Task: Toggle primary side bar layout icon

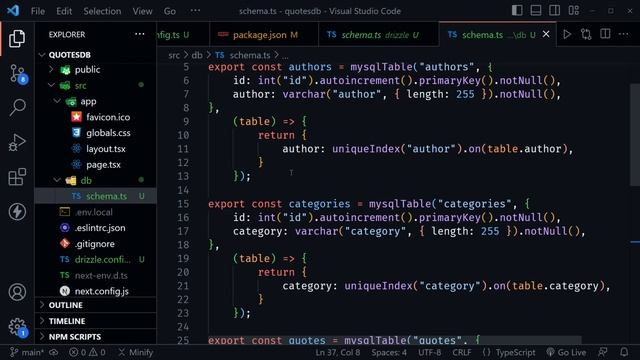Action: pyautogui.click(x=517, y=11)
